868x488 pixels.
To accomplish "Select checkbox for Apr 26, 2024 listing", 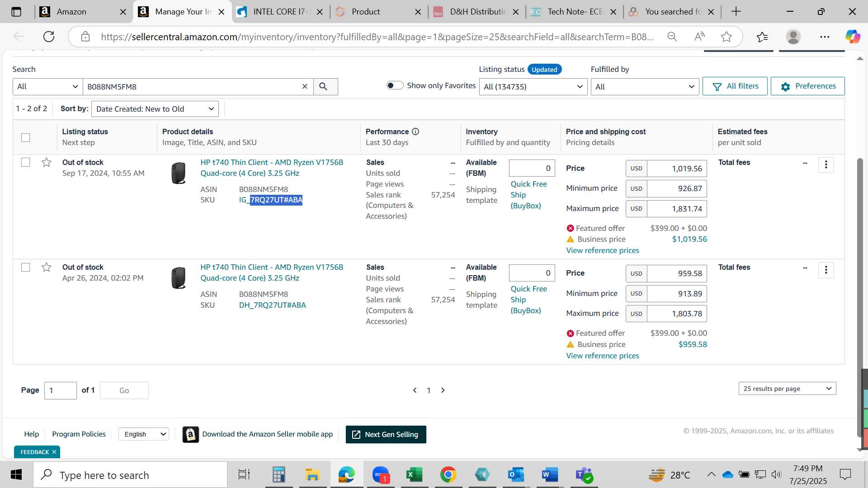I will pos(26,267).
